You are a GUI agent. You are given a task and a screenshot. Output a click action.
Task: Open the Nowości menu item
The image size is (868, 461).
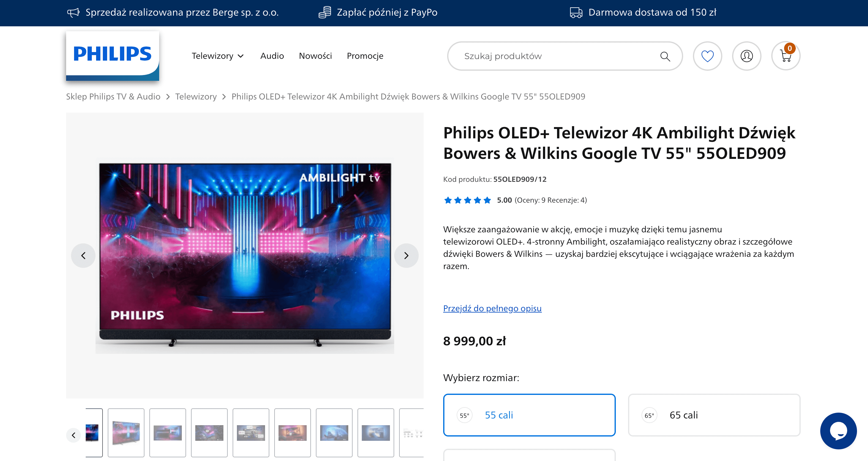coord(315,56)
